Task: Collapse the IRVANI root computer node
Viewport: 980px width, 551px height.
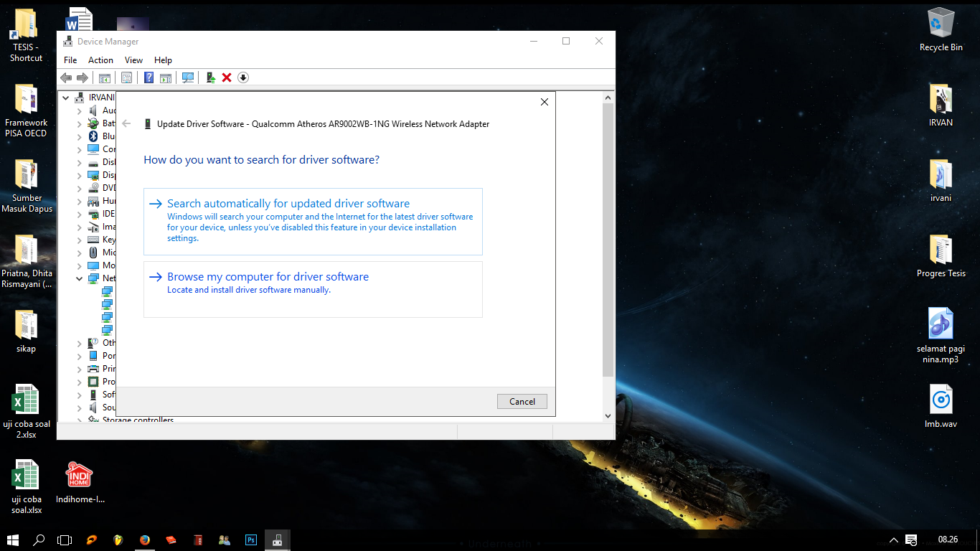Action: click(x=66, y=98)
